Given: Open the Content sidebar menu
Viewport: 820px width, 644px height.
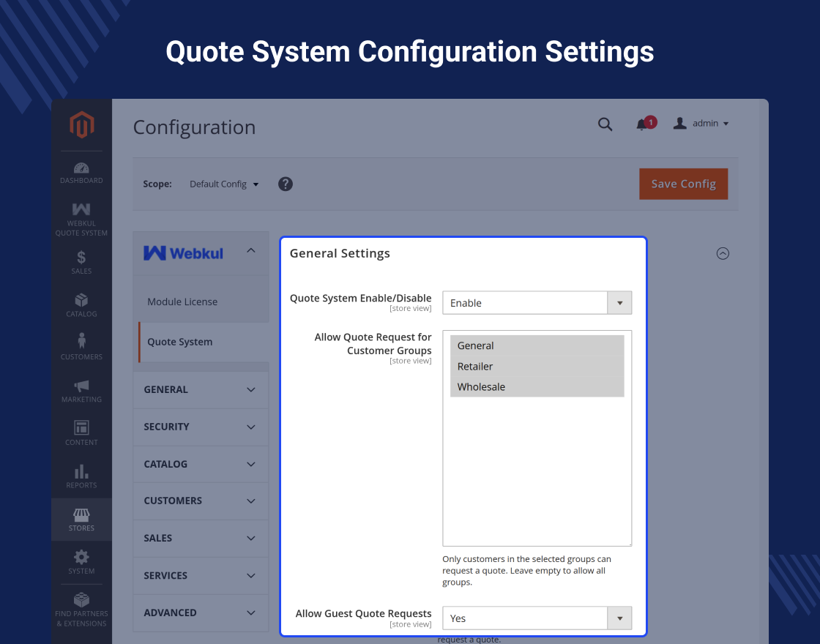Looking at the screenshot, I should point(81,433).
